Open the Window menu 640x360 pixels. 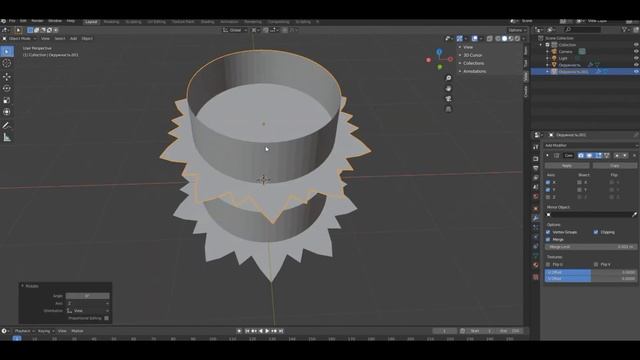coord(55,21)
